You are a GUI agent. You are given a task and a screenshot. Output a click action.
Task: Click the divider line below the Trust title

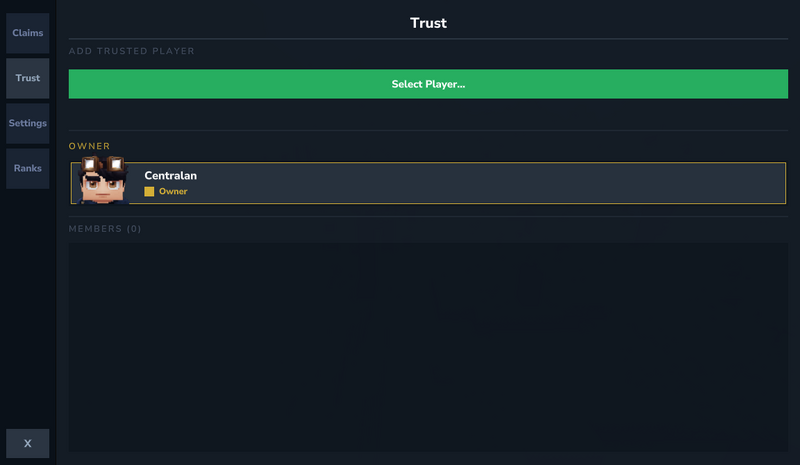point(428,38)
